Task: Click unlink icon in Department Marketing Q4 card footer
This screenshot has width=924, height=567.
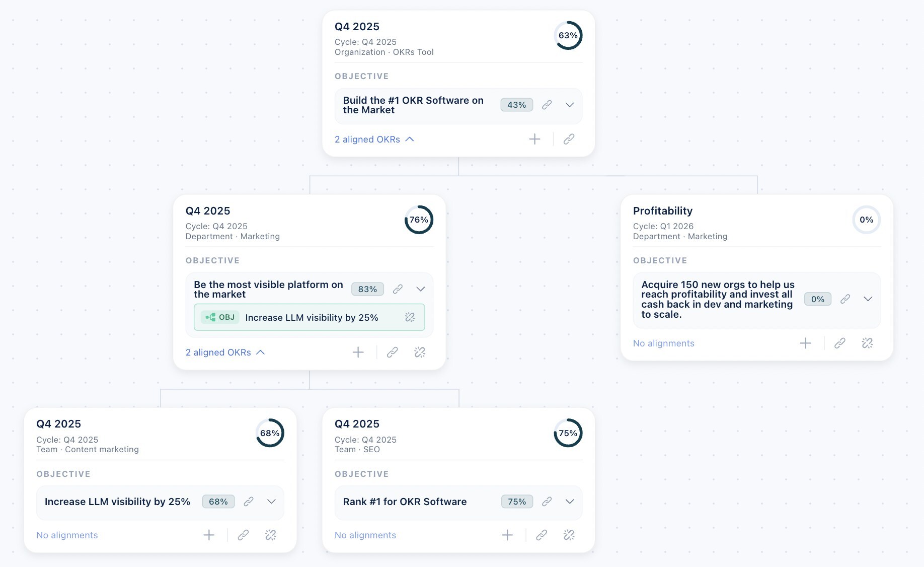Action: click(x=420, y=352)
